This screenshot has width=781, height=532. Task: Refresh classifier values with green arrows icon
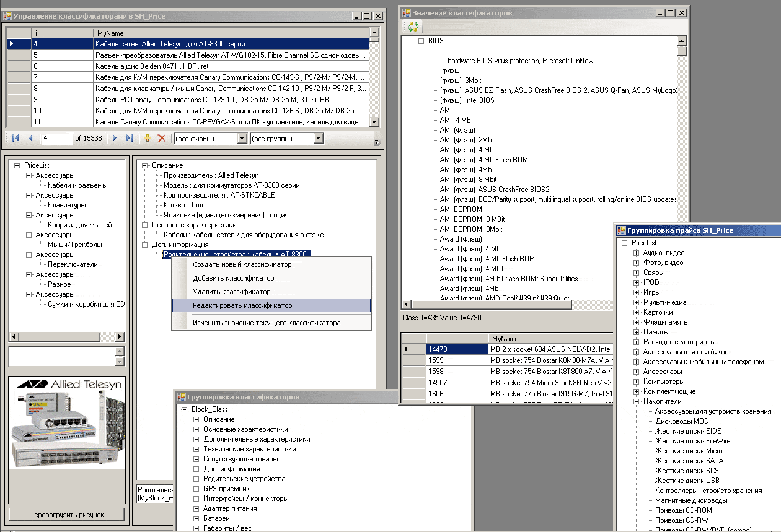(x=413, y=27)
